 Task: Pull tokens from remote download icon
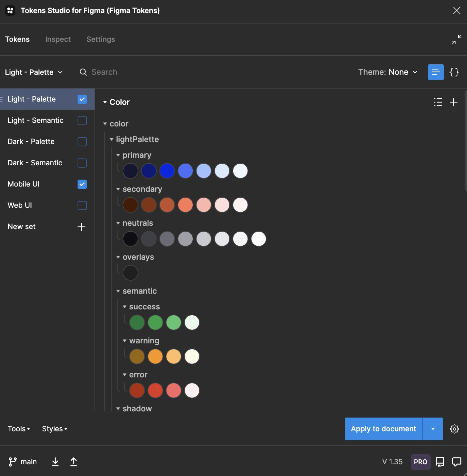click(x=55, y=462)
